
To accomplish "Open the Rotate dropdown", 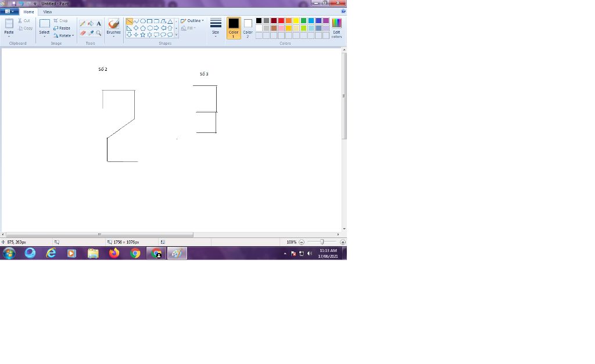I will 64,35.
